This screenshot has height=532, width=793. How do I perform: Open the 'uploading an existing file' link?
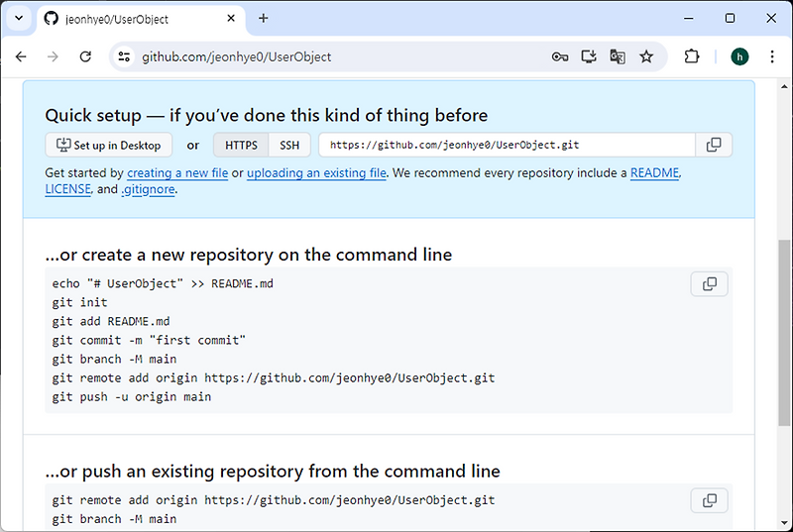(316, 173)
